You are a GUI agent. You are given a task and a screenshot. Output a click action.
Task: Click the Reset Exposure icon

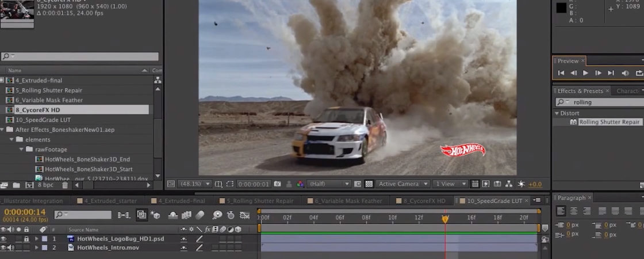tap(521, 184)
